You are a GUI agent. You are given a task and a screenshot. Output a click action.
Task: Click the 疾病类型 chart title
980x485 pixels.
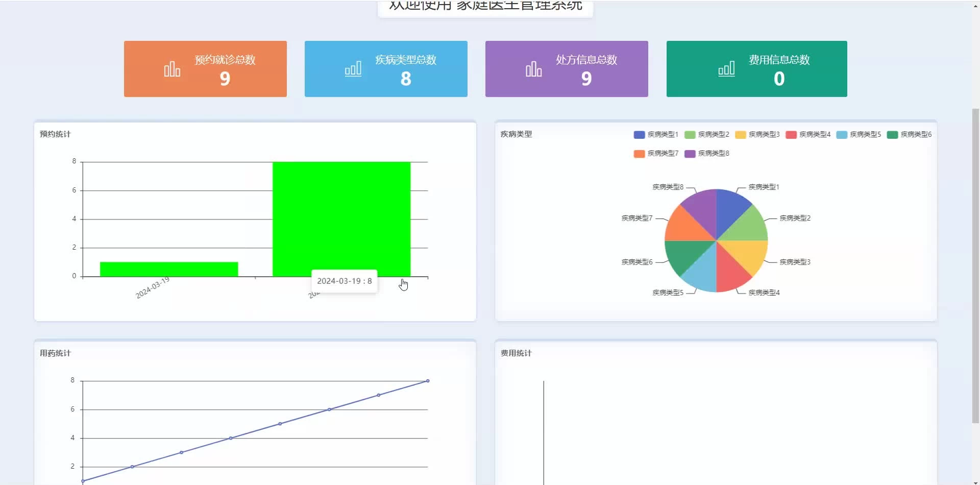click(x=516, y=134)
